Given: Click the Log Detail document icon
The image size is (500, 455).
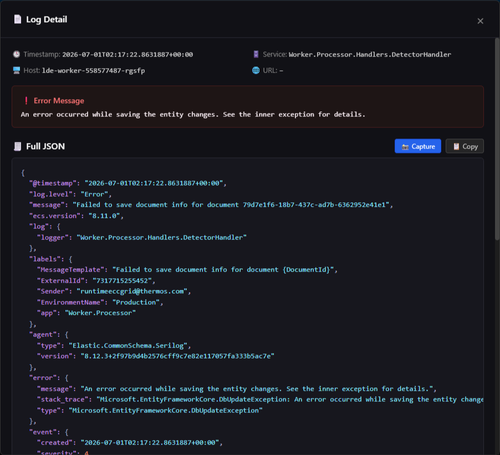Looking at the screenshot, I should (x=17, y=19).
